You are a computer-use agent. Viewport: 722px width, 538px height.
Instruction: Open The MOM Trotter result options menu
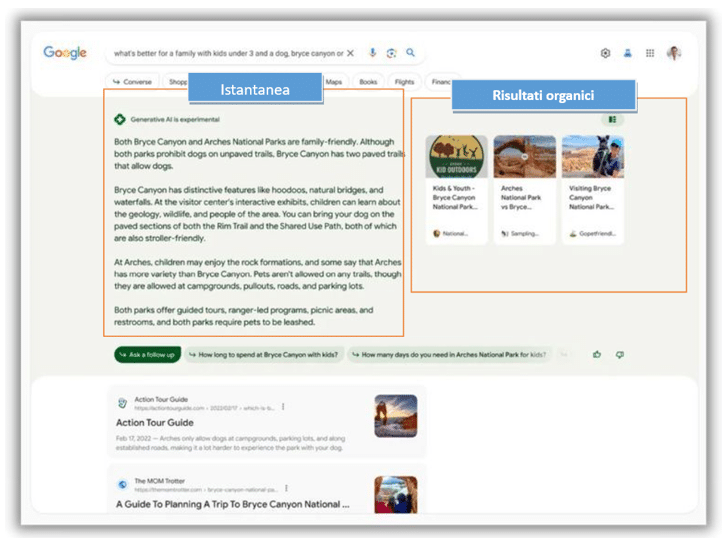pos(286,488)
